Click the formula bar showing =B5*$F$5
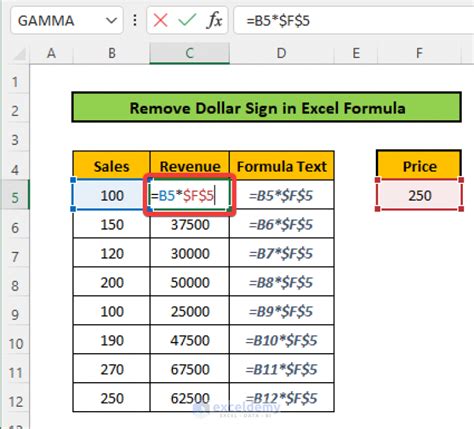This screenshot has height=429, width=474. point(354,21)
